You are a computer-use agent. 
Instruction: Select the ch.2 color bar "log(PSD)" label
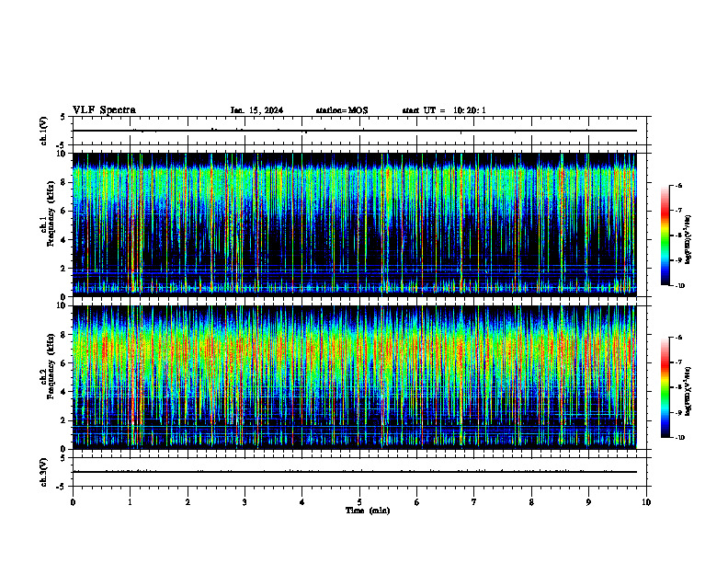click(688, 391)
